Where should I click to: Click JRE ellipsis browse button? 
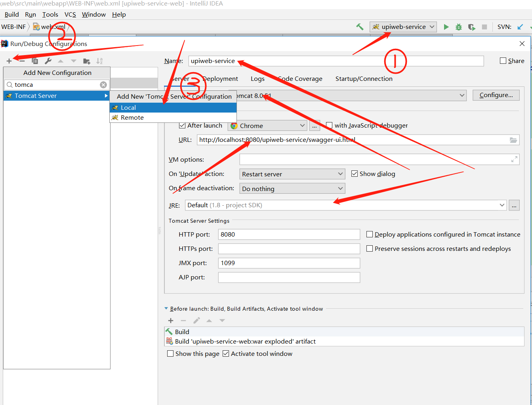click(x=514, y=205)
